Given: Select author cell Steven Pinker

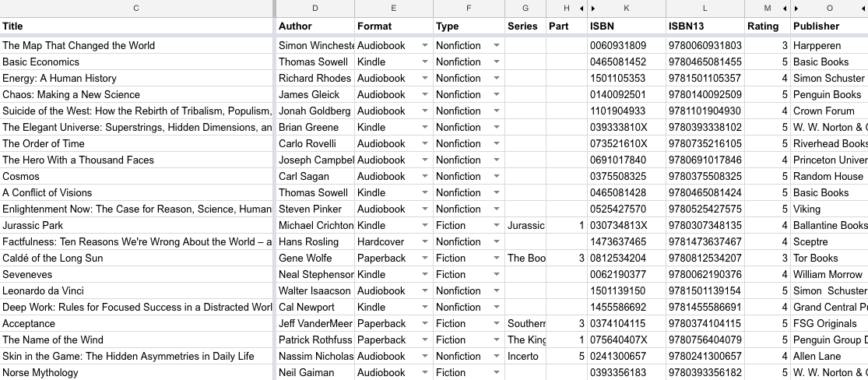Looking at the screenshot, I should 315,209.
